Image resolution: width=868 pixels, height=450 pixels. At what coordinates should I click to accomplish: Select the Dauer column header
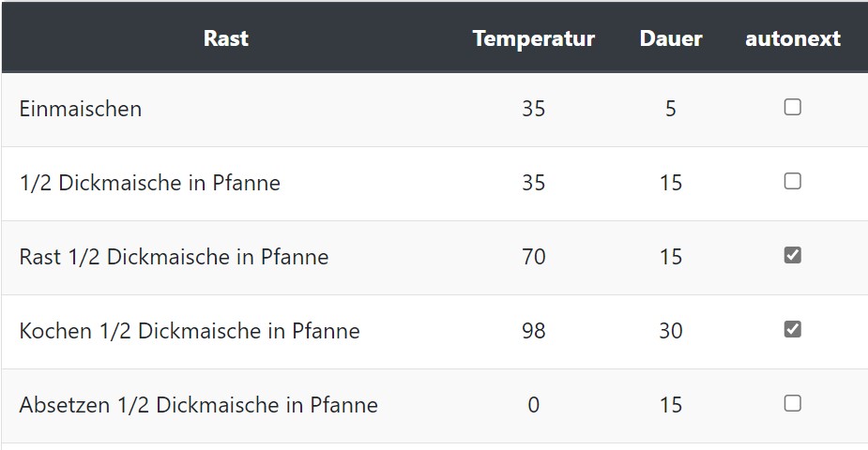click(671, 38)
